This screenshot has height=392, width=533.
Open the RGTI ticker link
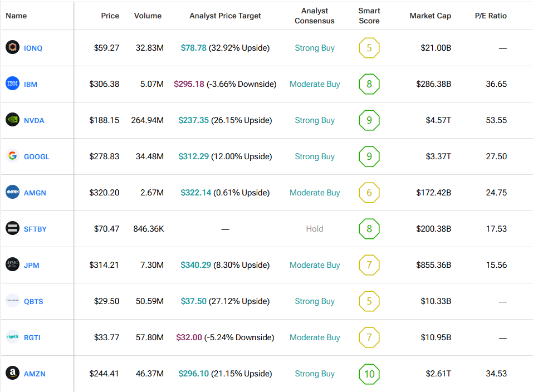pos(32,337)
